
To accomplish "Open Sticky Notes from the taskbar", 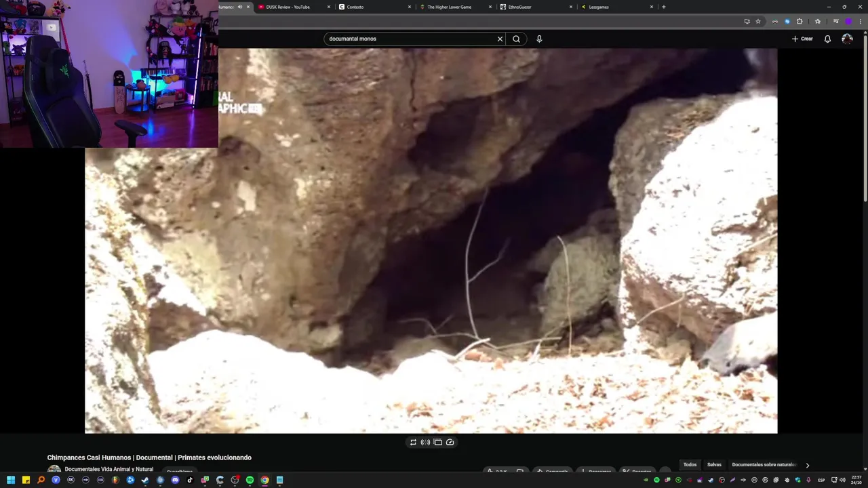I will pyautogui.click(x=26, y=480).
